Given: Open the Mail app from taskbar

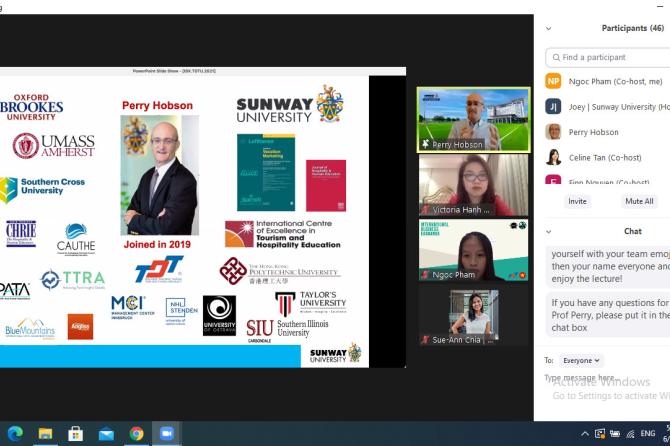Looking at the screenshot, I should tap(106, 434).
